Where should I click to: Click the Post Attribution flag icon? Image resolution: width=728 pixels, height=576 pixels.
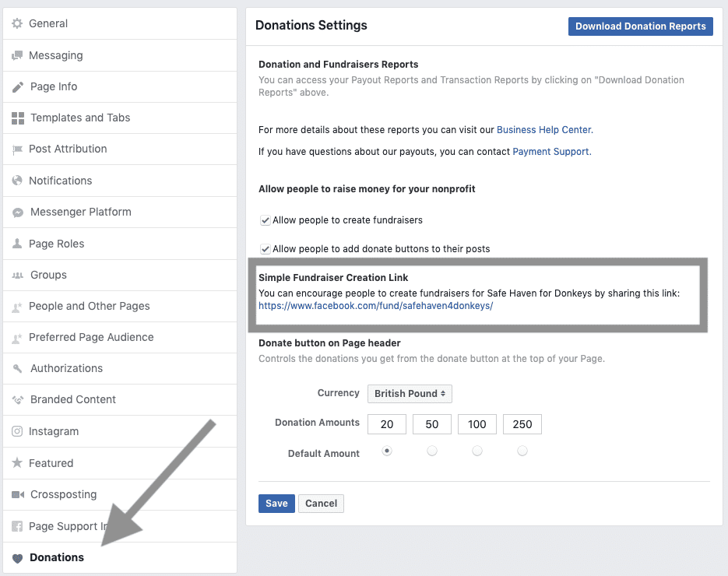(x=17, y=149)
